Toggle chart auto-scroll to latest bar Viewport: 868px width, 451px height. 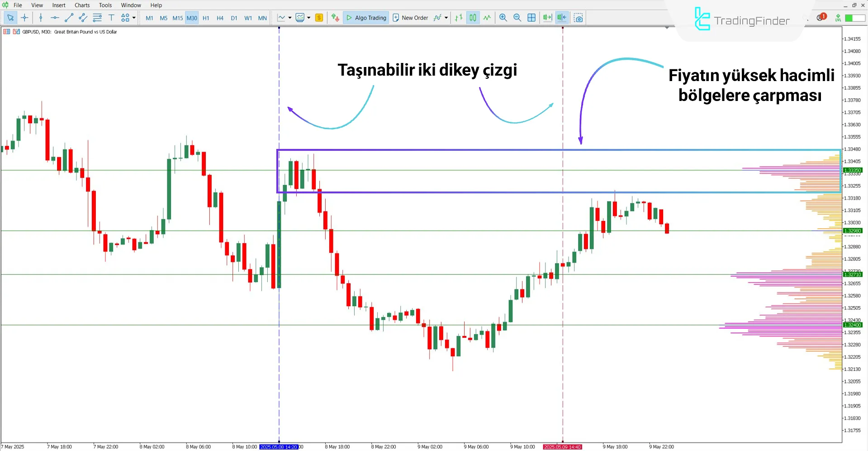(547, 18)
